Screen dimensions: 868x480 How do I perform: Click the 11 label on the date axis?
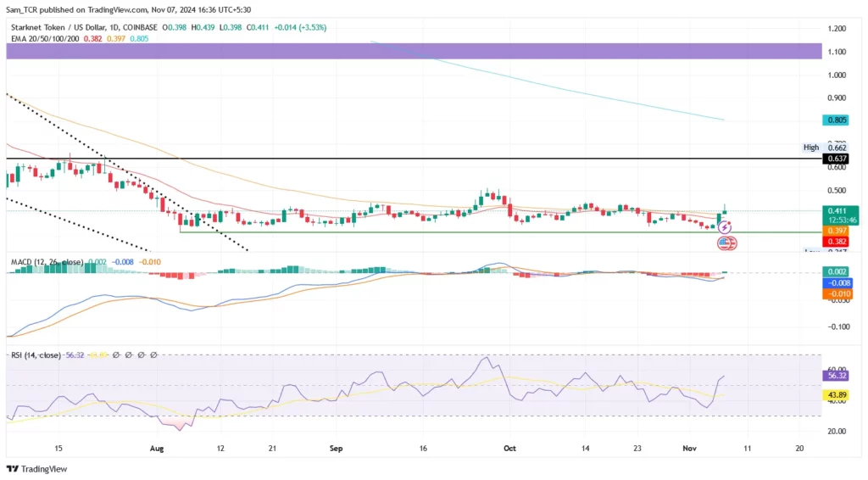pyautogui.click(x=748, y=449)
